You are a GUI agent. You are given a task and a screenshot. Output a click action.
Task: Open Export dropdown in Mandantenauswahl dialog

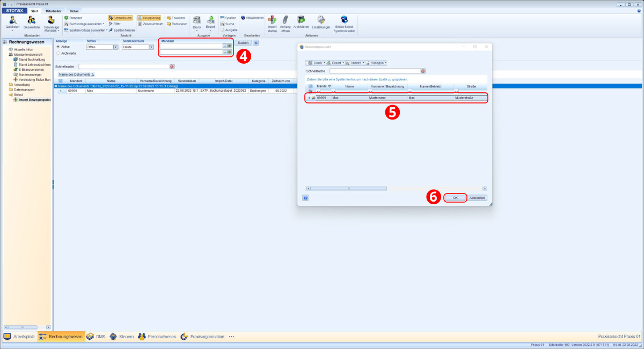335,63
